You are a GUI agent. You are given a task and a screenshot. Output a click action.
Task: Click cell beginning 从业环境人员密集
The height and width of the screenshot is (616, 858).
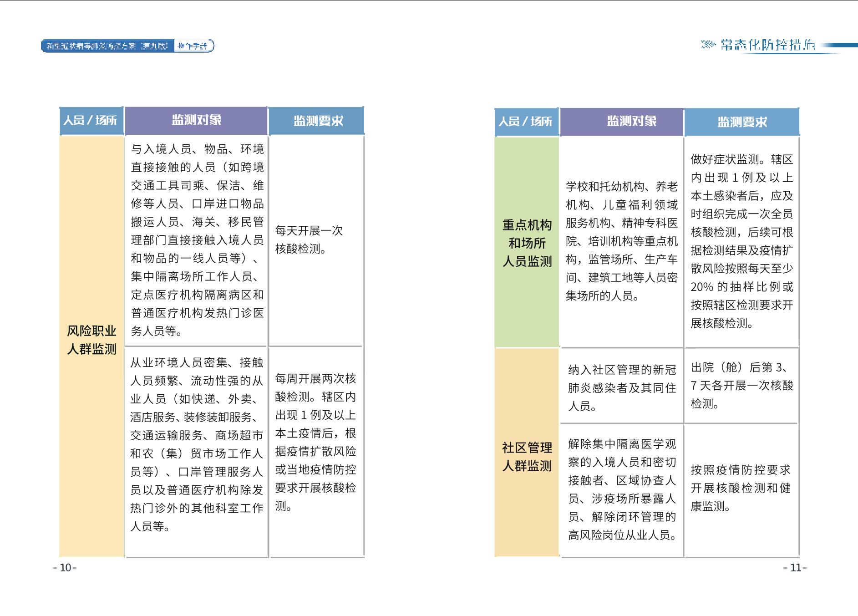coord(196,452)
